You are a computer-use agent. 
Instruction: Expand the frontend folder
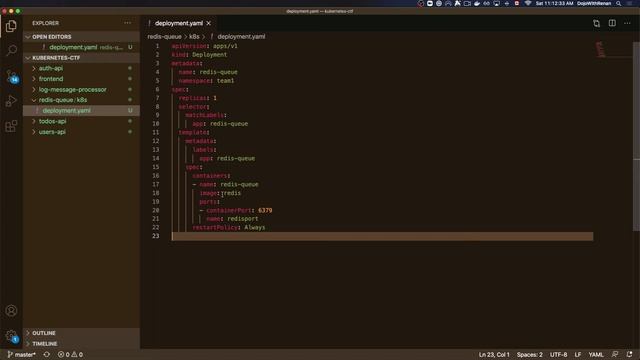pos(81,79)
